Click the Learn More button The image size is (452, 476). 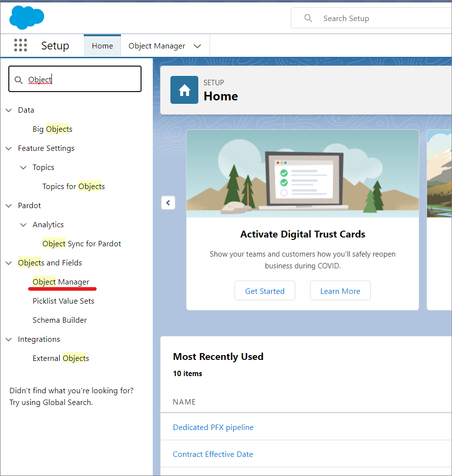[x=340, y=291]
